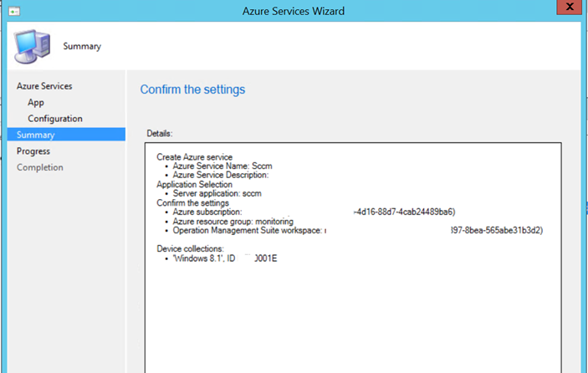Click Azure Service Name: Sccm line
The image size is (588, 373).
[x=222, y=166]
